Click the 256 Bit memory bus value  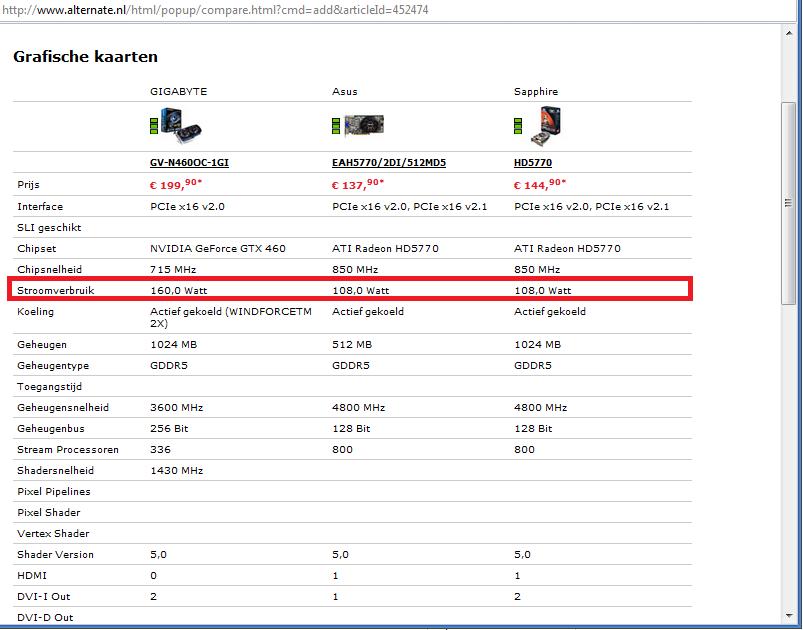point(169,429)
